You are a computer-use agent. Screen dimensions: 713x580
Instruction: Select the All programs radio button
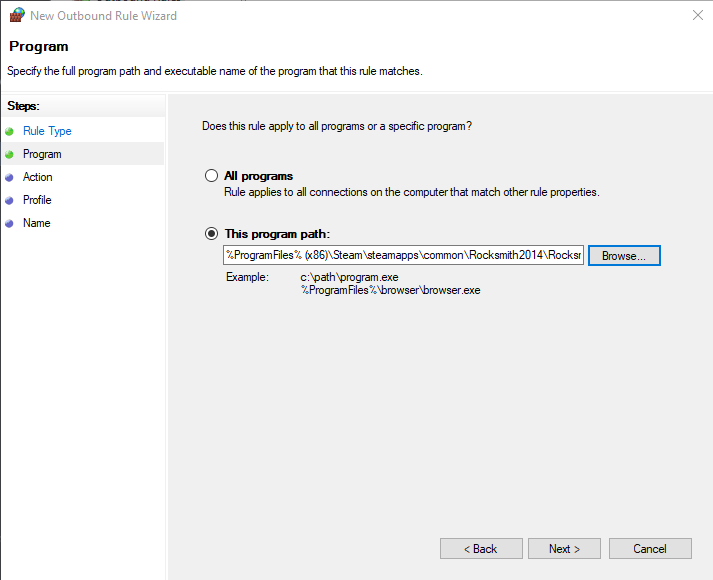(x=211, y=176)
